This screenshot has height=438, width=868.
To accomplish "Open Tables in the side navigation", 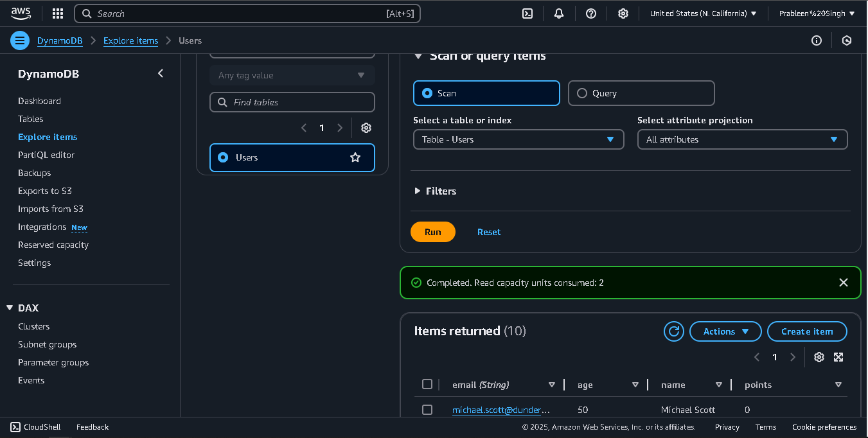I will 30,119.
